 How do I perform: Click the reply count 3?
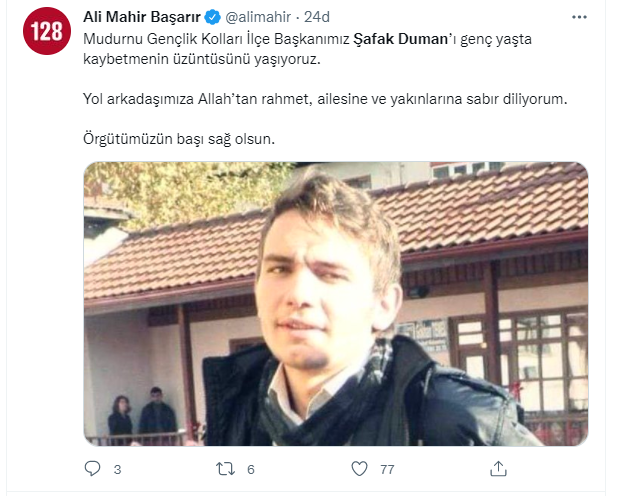(x=117, y=469)
